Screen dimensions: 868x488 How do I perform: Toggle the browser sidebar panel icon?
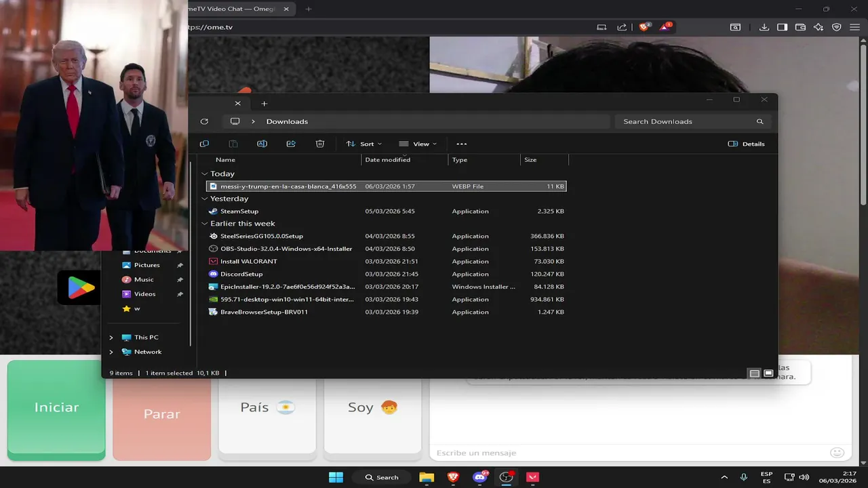[782, 27]
